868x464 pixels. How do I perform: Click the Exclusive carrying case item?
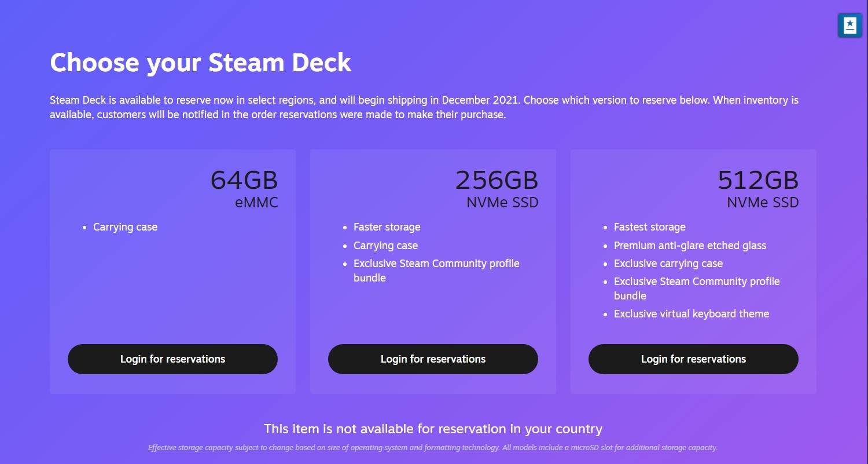click(x=668, y=264)
